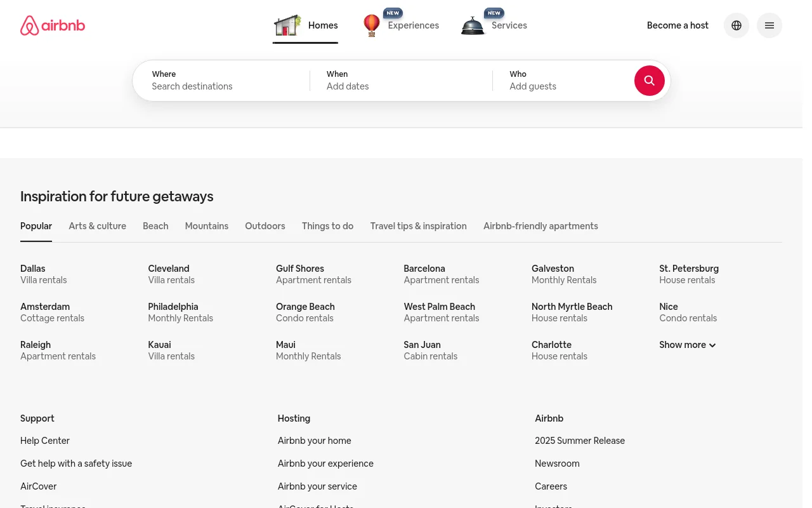Click the Homes house icon
Image resolution: width=812 pixels, height=508 pixels.
(x=287, y=25)
